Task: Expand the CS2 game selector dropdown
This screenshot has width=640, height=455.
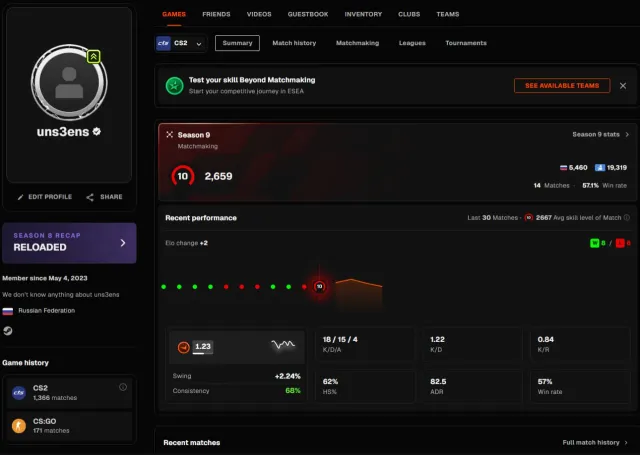Action: tap(180, 43)
